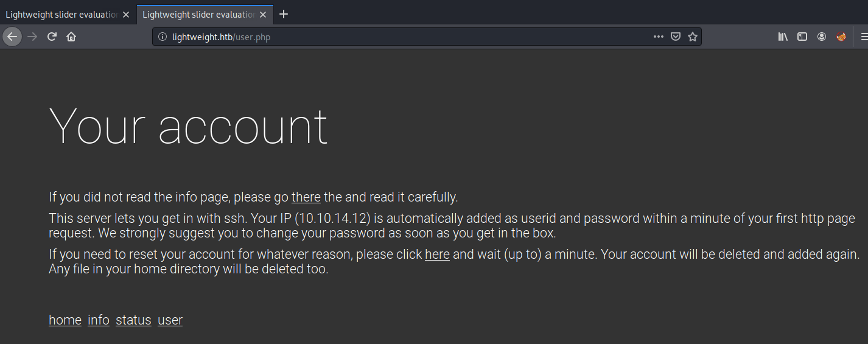Open the Library history and bookmarks menu
The height and width of the screenshot is (344, 868).
pyautogui.click(x=783, y=37)
